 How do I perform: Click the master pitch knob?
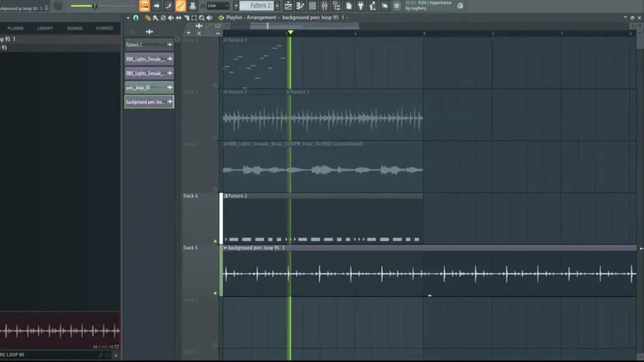(x=58, y=6)
